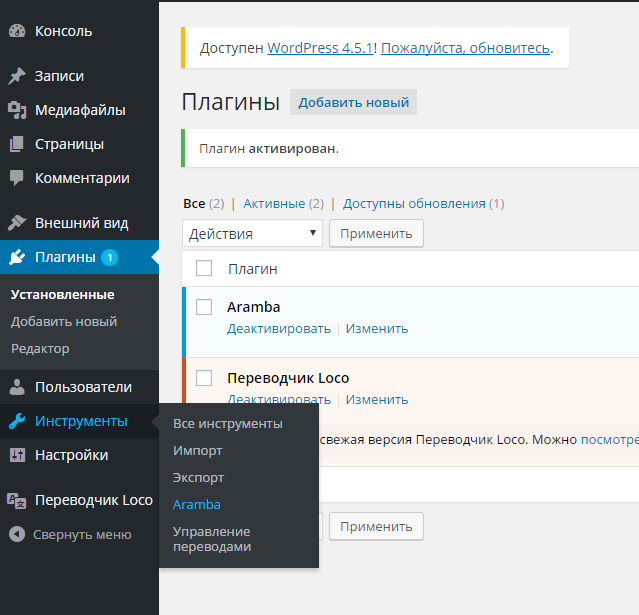Click the Плагин активирован notice text
This screenshot has width=639, height=615.
click(269, 149)
